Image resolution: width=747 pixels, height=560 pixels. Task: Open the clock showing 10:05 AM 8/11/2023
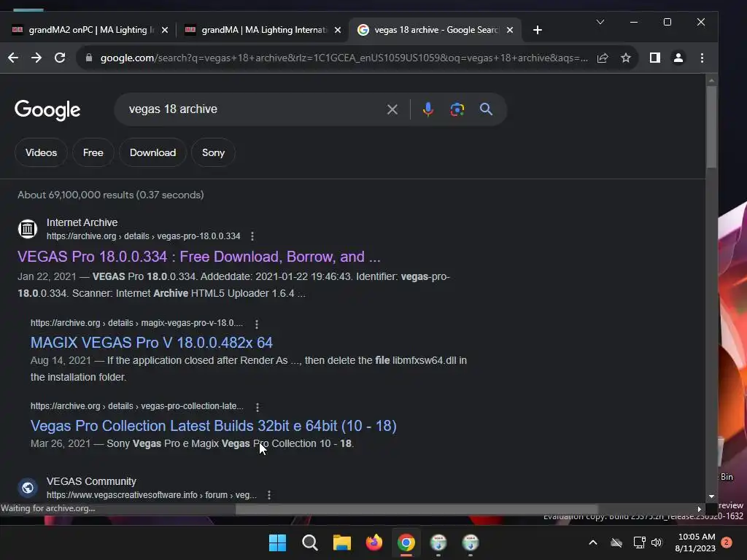point(695,542)
